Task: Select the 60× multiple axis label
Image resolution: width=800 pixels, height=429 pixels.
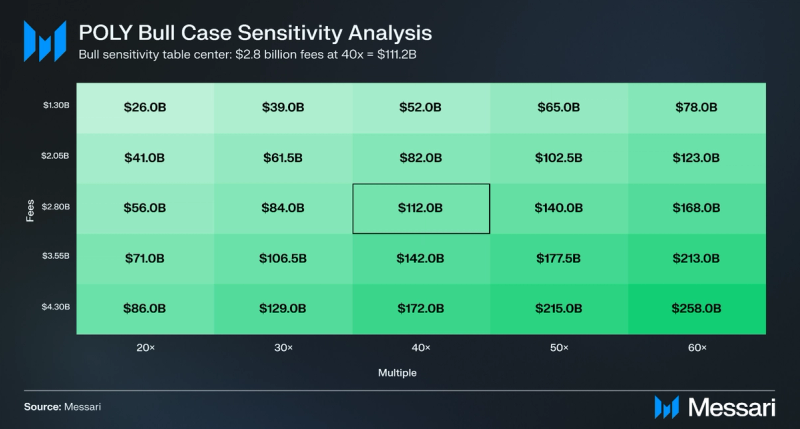Action: tap(697, 348)
